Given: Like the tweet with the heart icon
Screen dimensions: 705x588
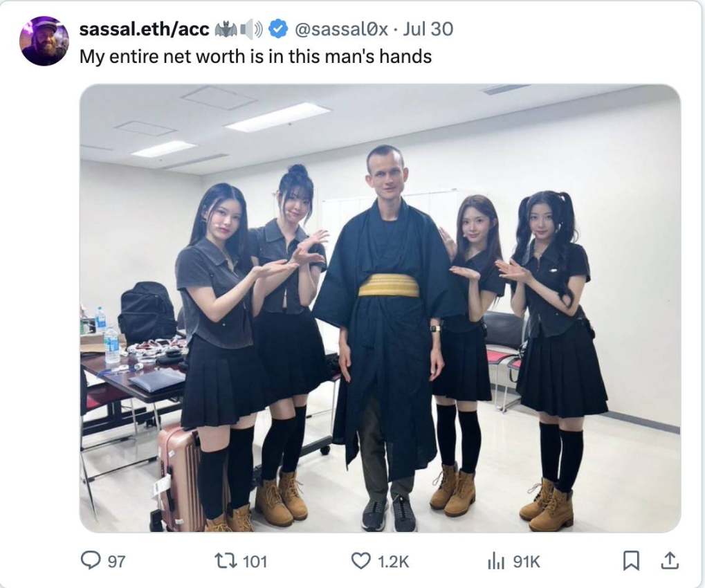Looking at the screenshot, I should (360, 560).
